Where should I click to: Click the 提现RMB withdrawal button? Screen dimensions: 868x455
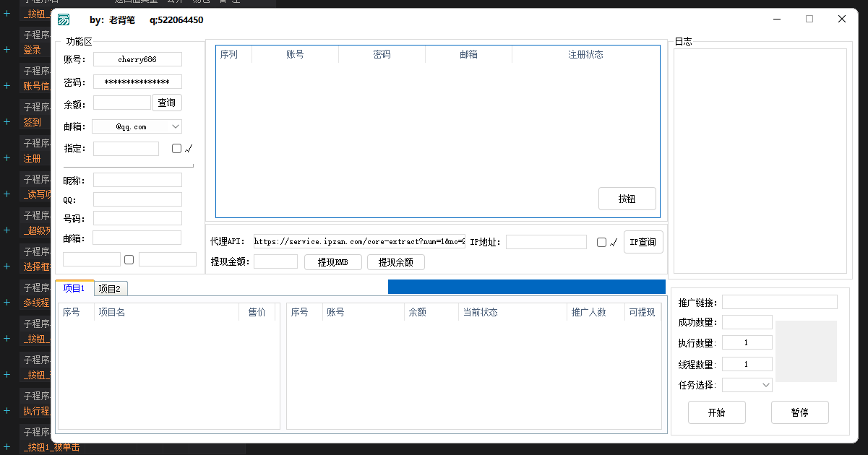click(x=332, y=262)
